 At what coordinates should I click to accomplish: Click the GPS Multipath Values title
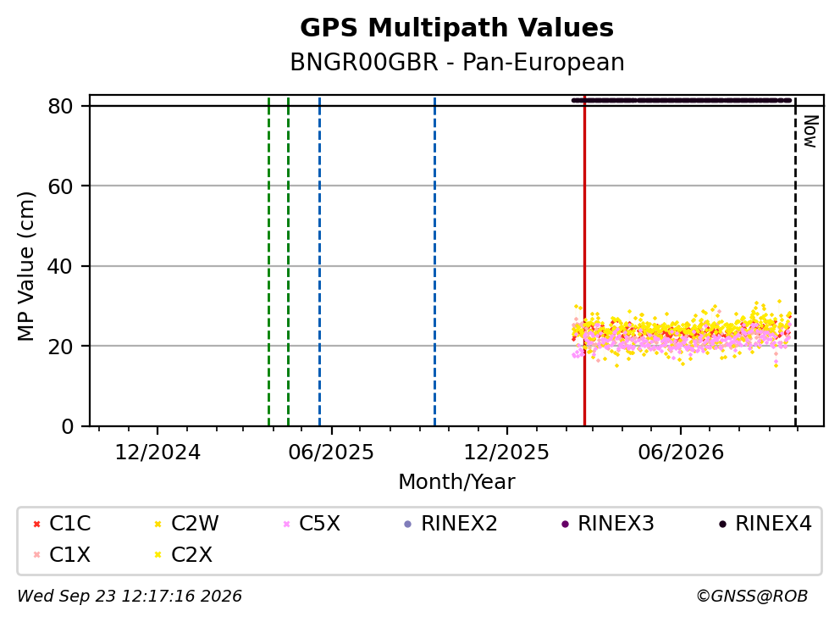456,27
